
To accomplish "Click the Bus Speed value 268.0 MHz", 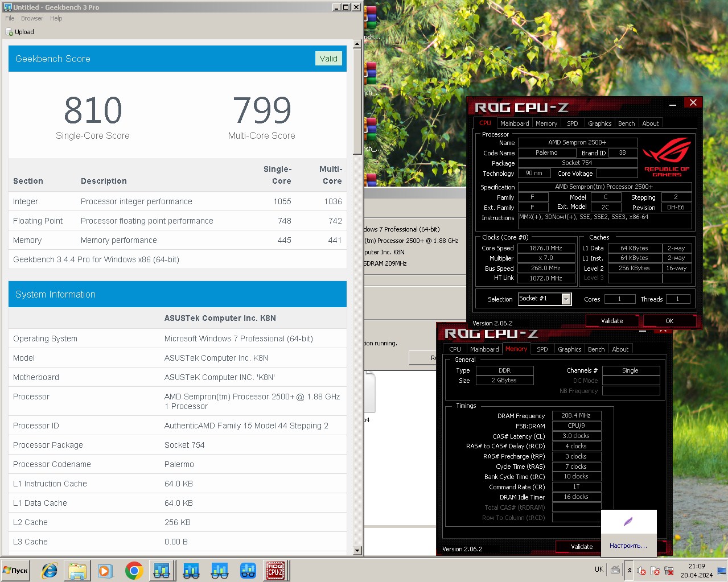I will [546, 268].
